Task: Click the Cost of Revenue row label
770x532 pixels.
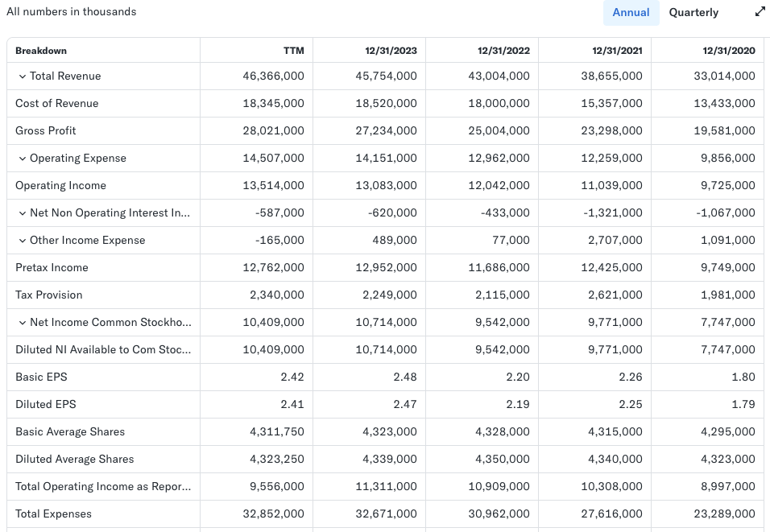Action: [x=57, y=104]
